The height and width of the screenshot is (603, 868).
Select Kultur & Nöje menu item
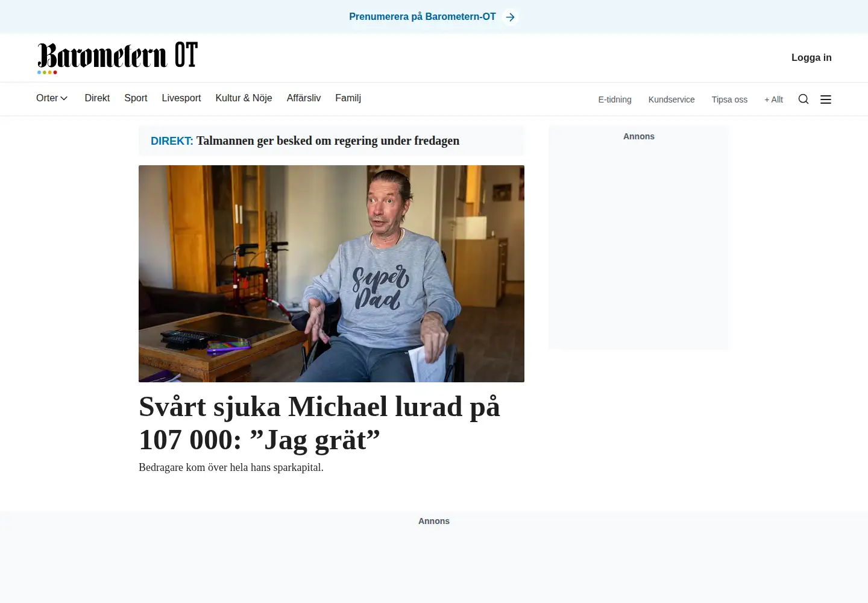[x=244, y=98]
